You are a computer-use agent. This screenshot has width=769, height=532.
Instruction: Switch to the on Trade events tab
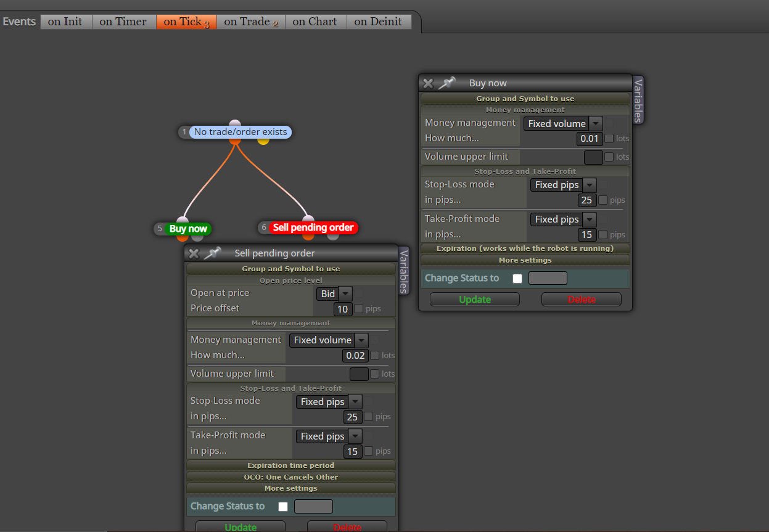251,22
